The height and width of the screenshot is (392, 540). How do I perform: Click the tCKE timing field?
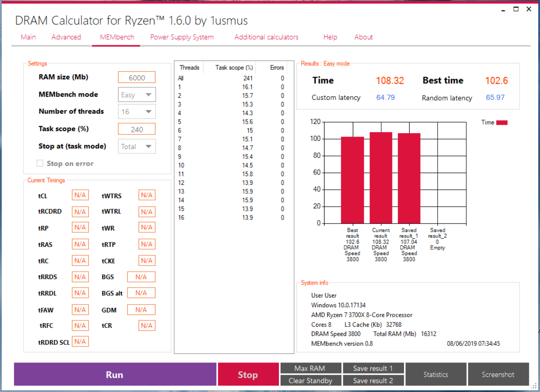[147, 261]
